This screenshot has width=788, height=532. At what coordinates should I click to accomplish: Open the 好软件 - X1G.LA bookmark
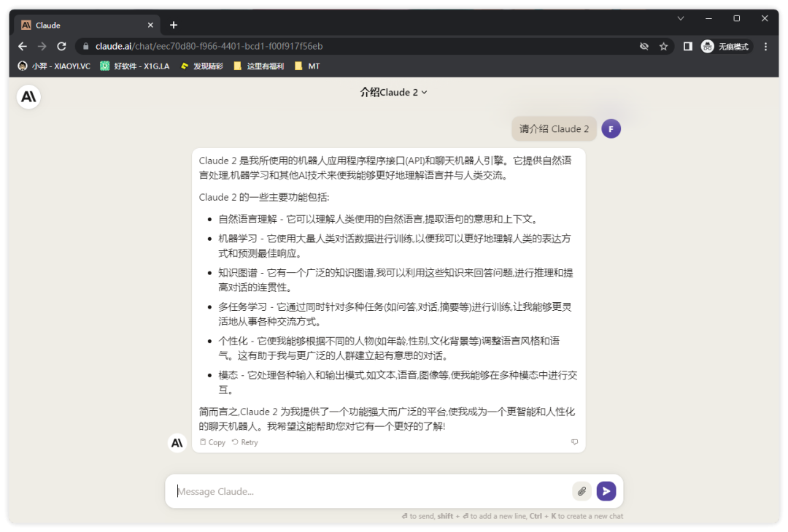[135, 66]
